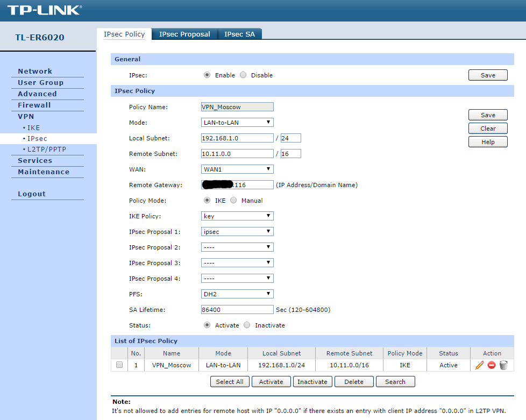Open the L2TP/PPTP menu item
This screenshot has height=420, width=526.
[47, 150]
